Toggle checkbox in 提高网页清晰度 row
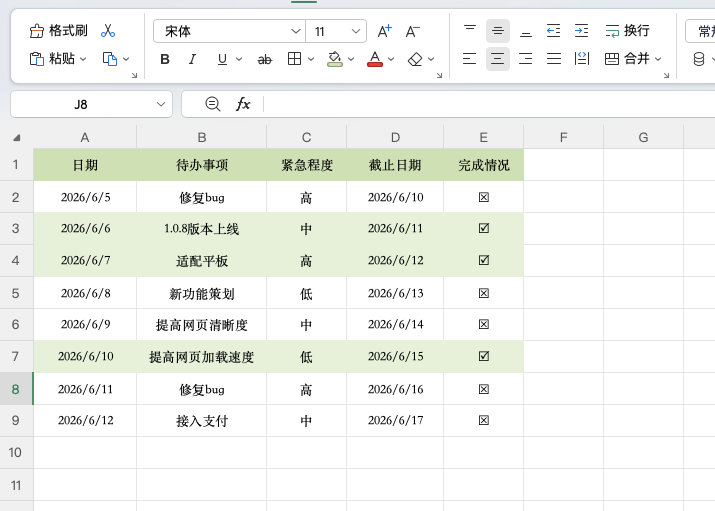 tap(484, 324)
